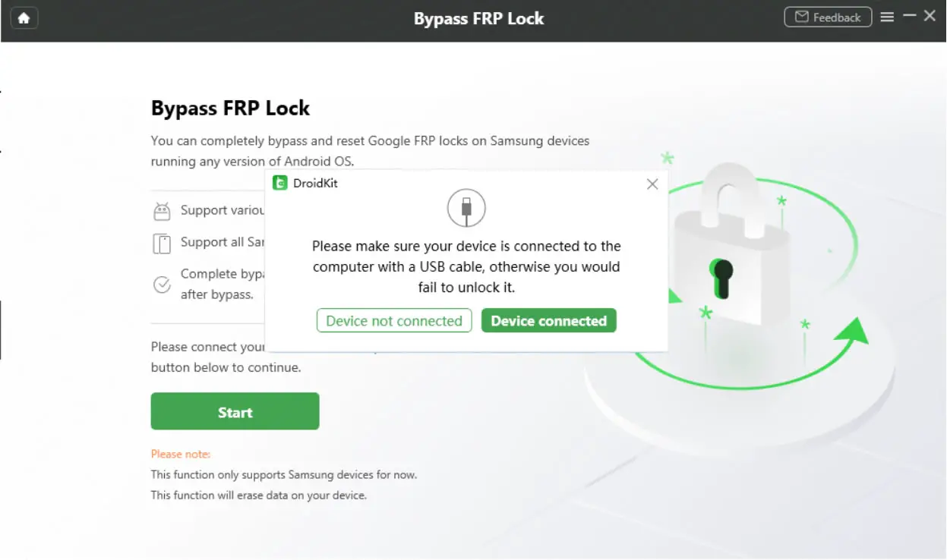The height and width of the screenshot is (560, 947).
Task: Click the DroidKit logo in the dialog
Action: (x=280, y=183)
